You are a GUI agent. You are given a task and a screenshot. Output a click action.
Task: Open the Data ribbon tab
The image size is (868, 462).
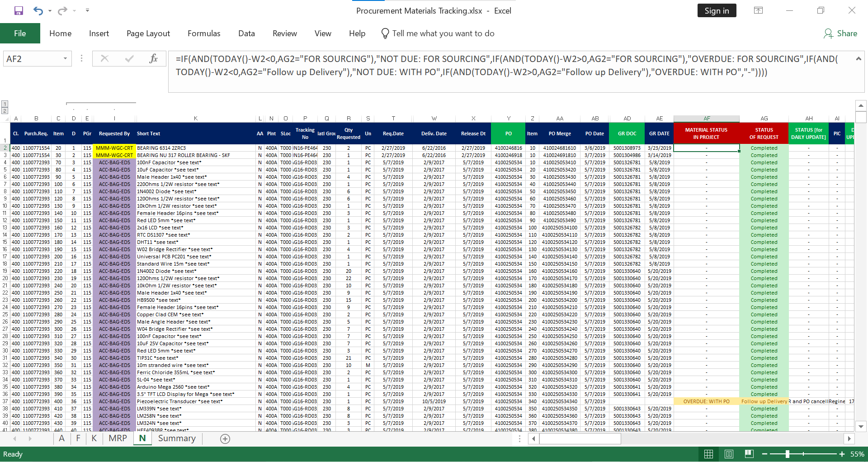pos(246,33)
